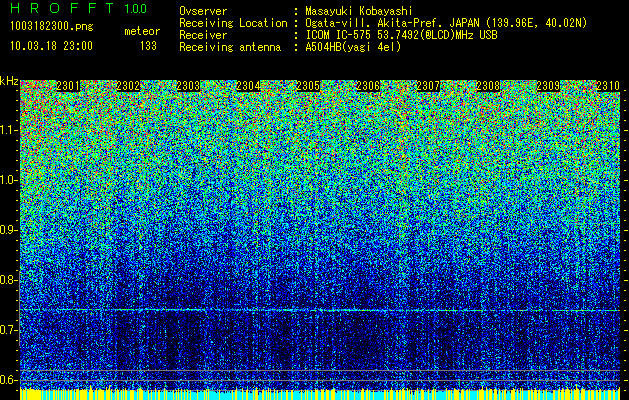Click the 2304 time marker
The width and height of the screenshot is (629, 400).
[248, 86]
